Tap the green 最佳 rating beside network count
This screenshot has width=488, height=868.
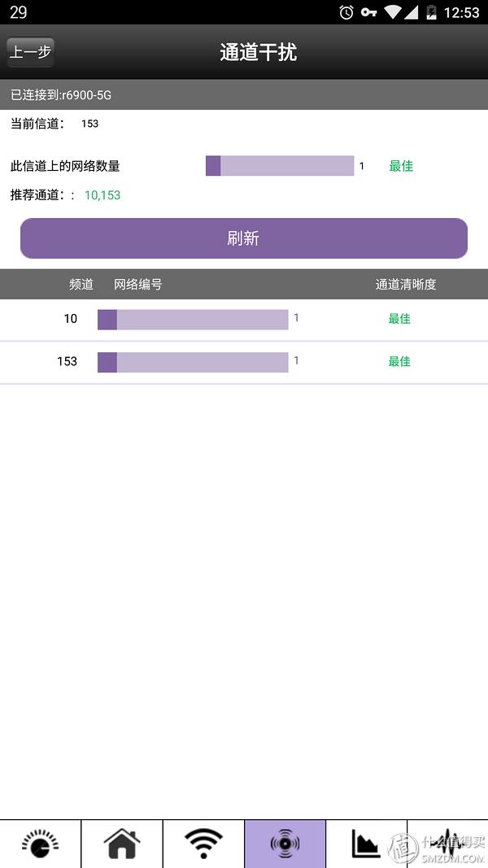point(400,166)
